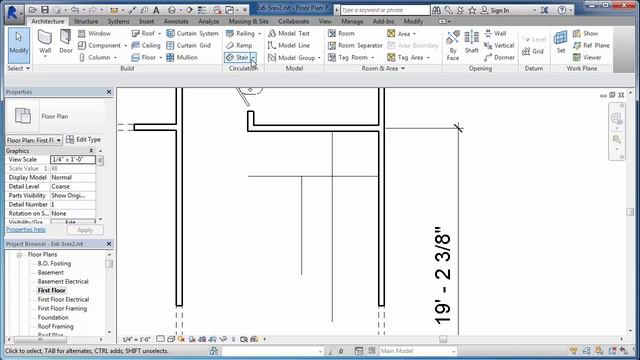Choose the Vertical opening tool

click(499, 45)
